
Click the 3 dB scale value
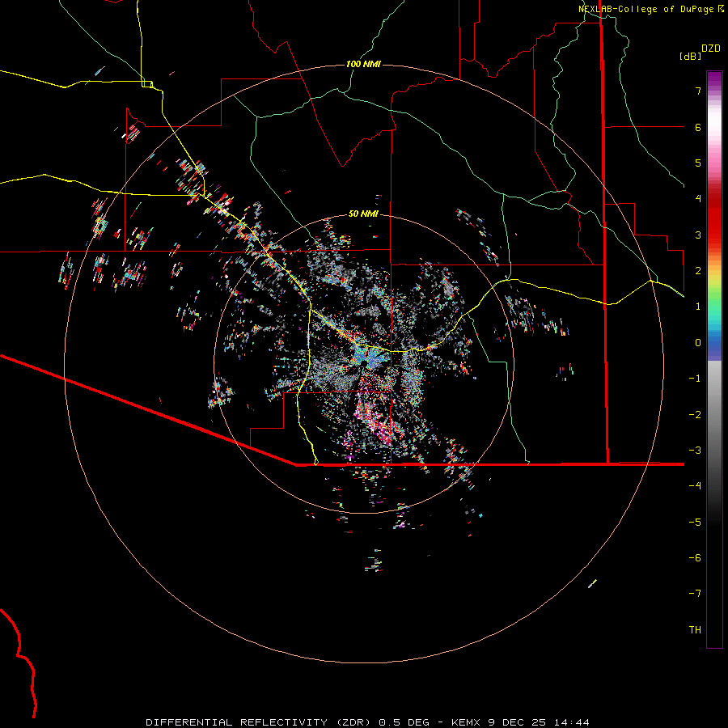click(x=698, y=235)
